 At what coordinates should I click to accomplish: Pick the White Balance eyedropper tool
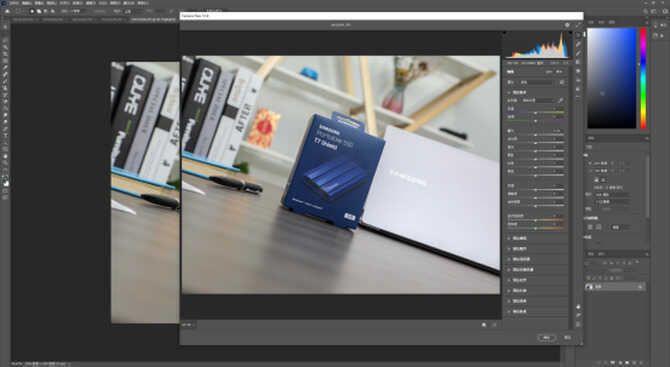[561, 100]
